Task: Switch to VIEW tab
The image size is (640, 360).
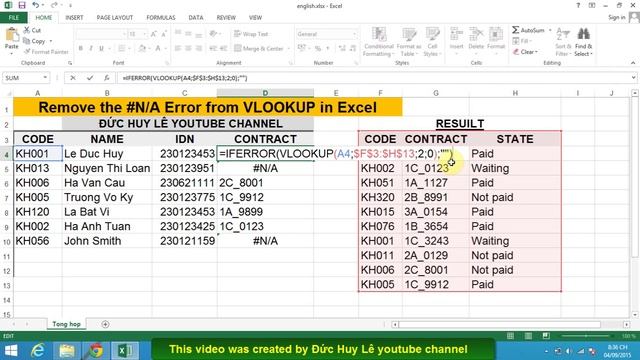Action: tap(256, 18)
